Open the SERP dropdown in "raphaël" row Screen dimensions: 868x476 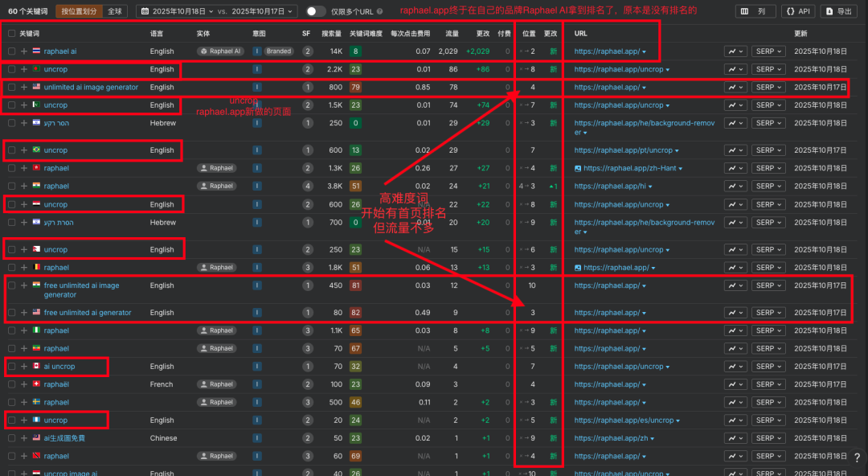pyautogui.click(x=768, y=384)
